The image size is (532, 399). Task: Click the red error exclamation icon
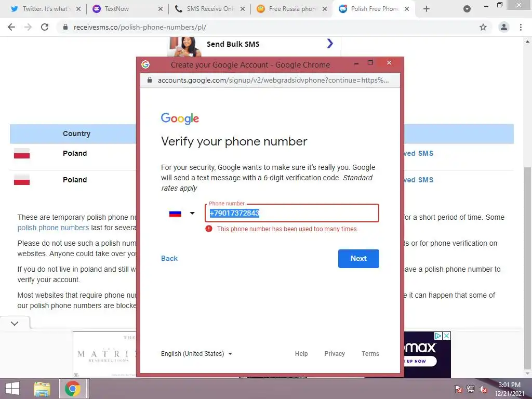coord(209,229)
